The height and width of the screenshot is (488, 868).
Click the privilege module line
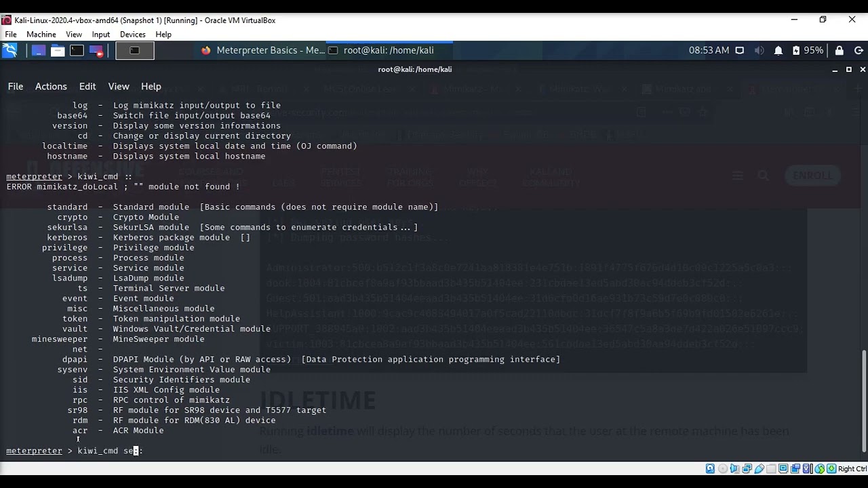pyautogui.click(x=118, y=247)
